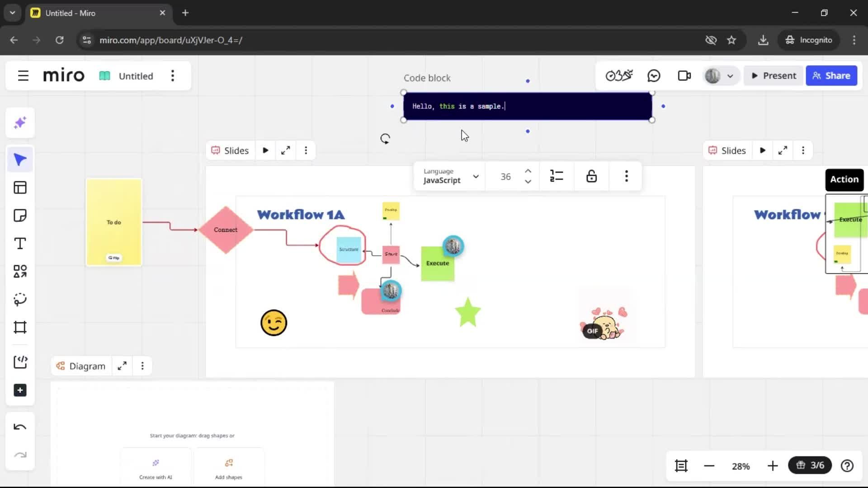The height and width of the screenshot is (488, 868).
Task: Open code block more options menu
Action: pos(626,176)
